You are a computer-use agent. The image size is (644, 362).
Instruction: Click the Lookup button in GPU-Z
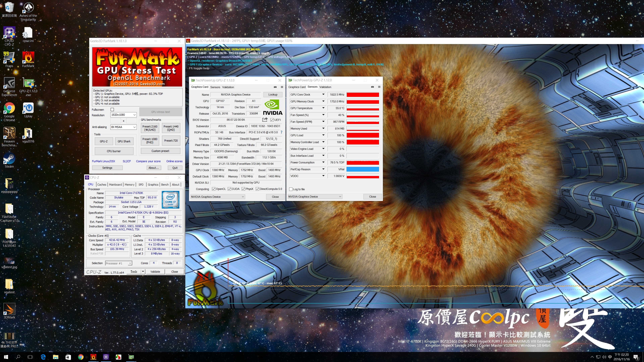273,94
